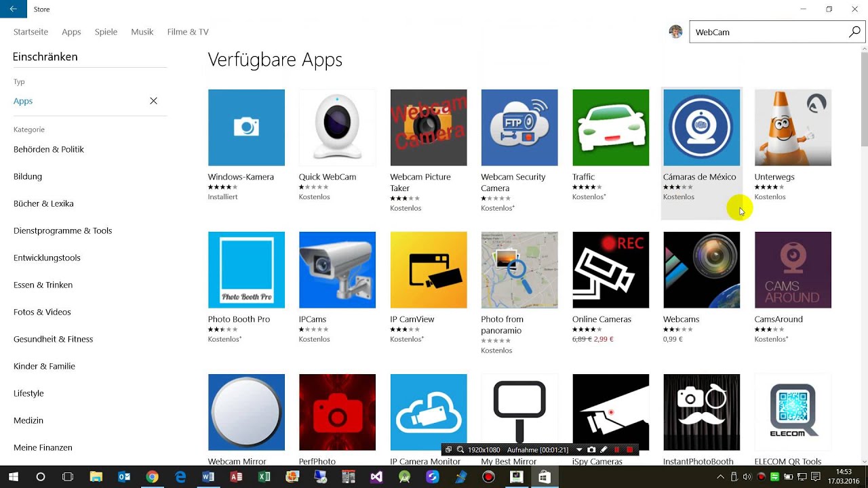Open the IP CamView yellow icon
Screen dimensions: 868x488
[x=429, y=270]
